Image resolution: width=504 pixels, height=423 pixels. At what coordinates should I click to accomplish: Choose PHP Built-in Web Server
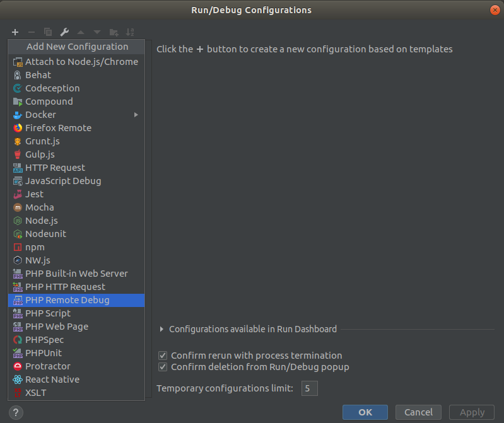(76, 274)
